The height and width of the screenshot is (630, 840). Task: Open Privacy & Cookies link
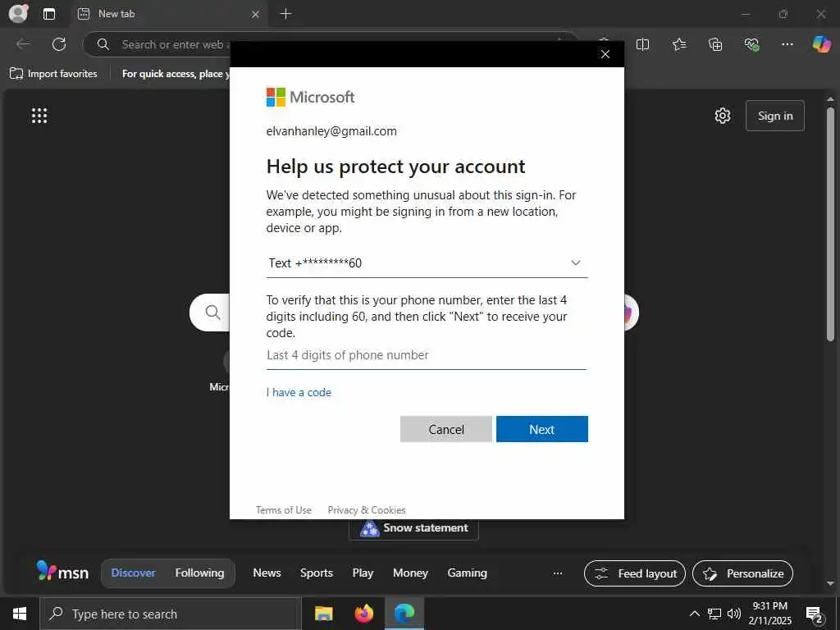pos(367,510)
